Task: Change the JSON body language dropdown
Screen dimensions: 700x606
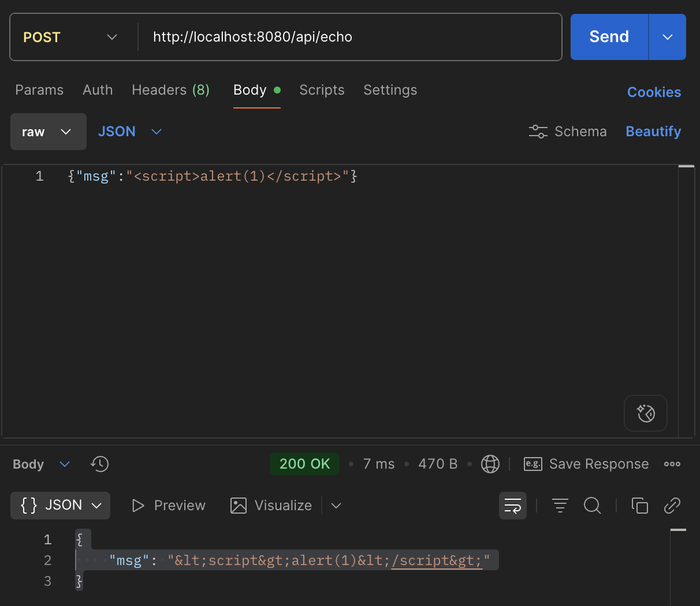Action: (130, 132)
